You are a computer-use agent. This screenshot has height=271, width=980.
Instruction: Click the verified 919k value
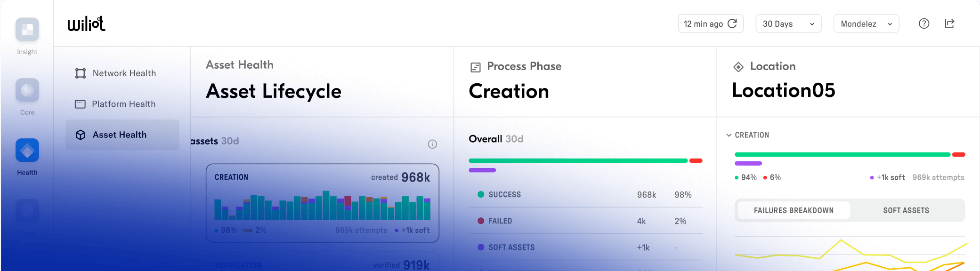pos(416,265)
